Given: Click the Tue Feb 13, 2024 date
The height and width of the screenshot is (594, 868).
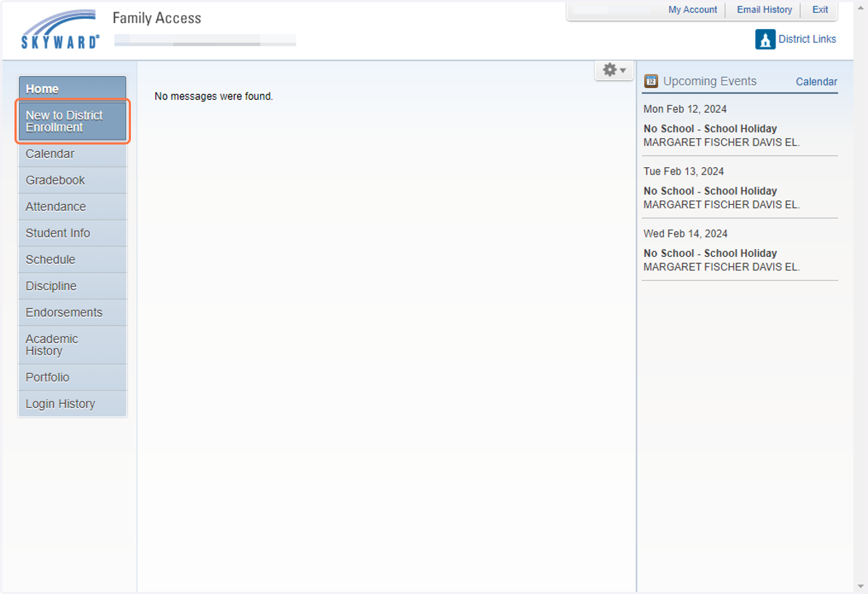Looking at the screenshot, I should coord(684,171).
